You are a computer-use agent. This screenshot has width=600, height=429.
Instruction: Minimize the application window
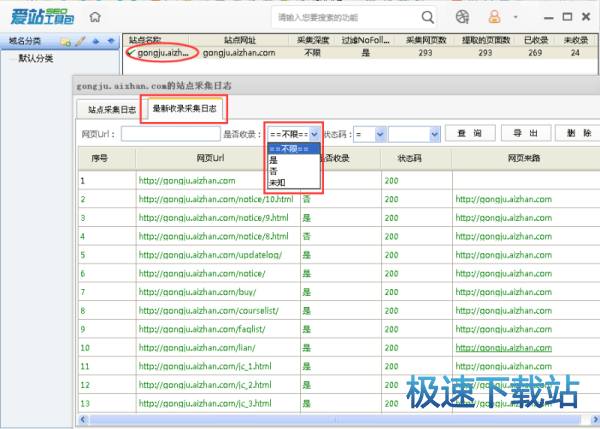click(549, 18)
